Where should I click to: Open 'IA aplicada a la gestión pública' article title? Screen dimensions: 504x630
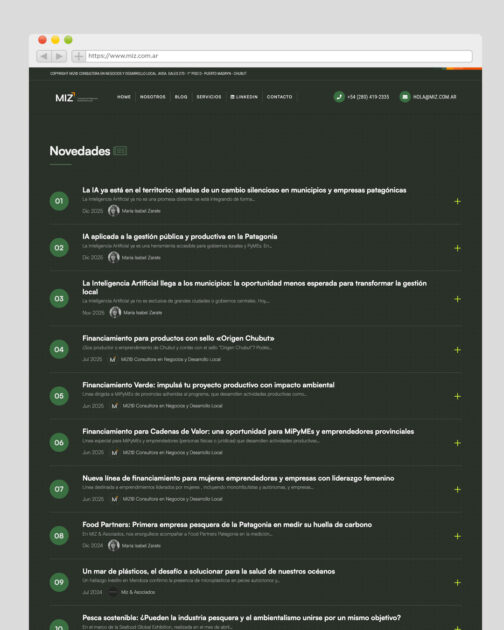point(180,237)
